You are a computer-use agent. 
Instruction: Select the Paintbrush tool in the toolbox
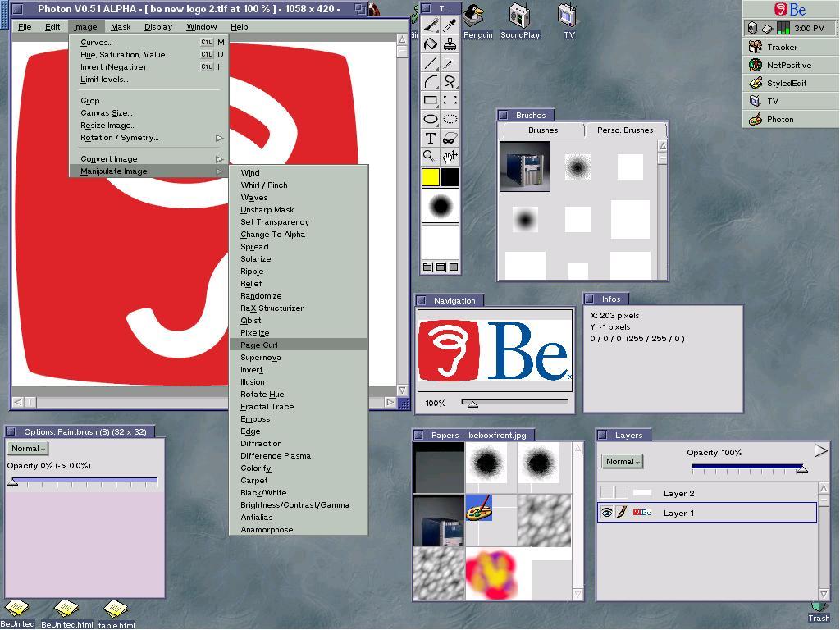(430, 25)
